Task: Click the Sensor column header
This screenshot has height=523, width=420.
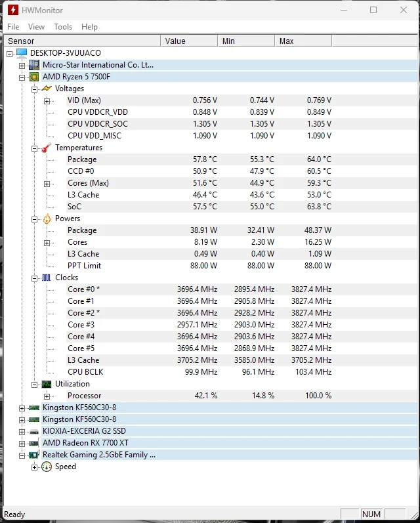Action: (82, 41)
